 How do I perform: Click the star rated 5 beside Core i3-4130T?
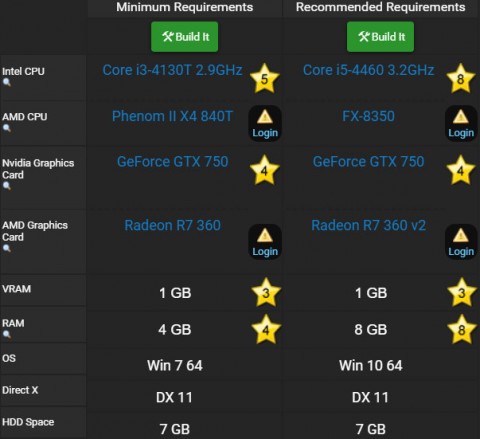(x=264, y=79)
